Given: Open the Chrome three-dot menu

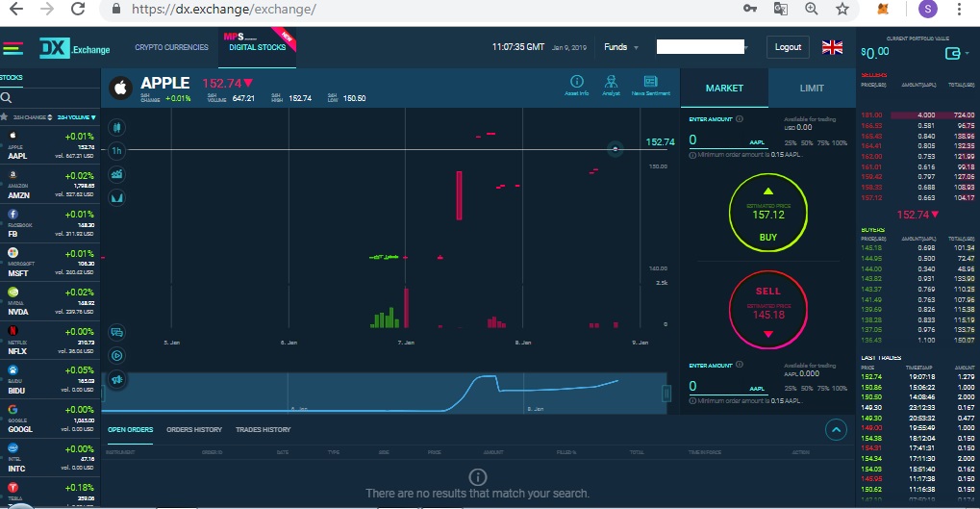Looking at the screenshot, I should click(x=959, y=9).
